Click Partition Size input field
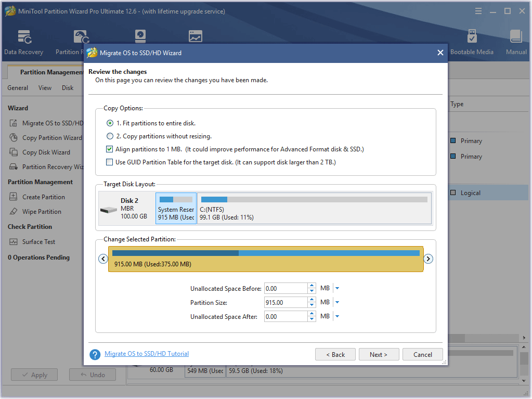Viewport: 532px width, 399px height. tap(286, 302)
